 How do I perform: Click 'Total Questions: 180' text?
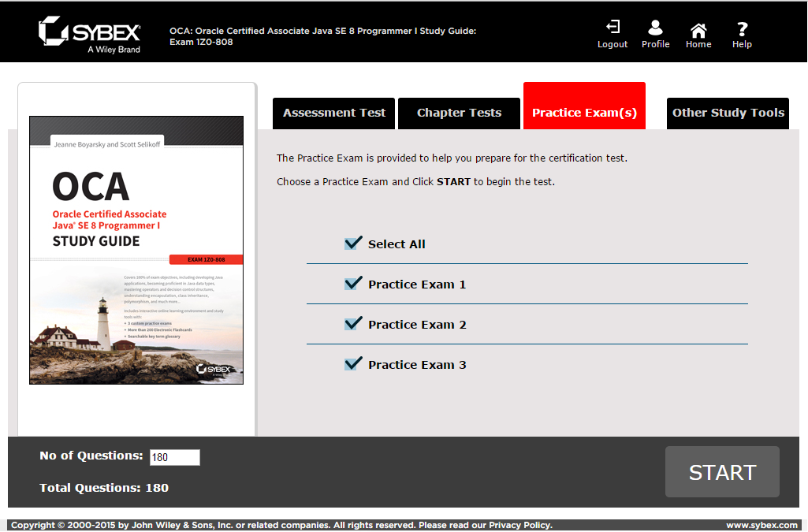click(x=104, y=488)
